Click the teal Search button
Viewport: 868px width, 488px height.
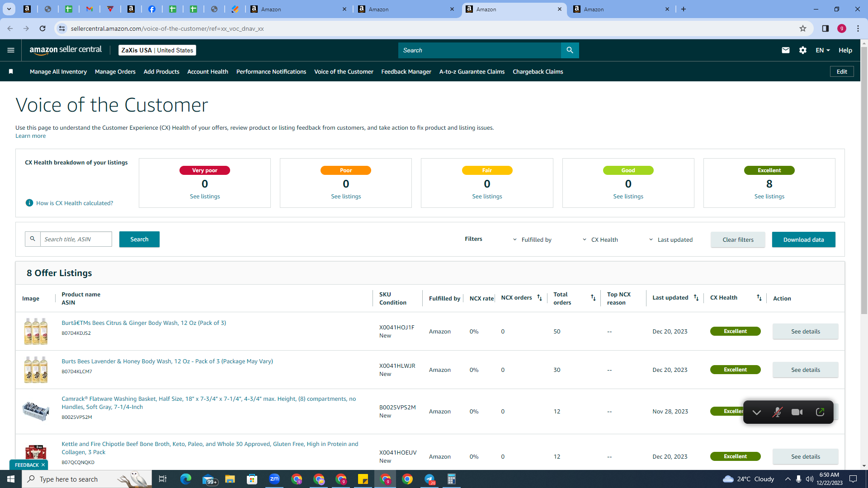pyautogui.click(x=139, y=239)
